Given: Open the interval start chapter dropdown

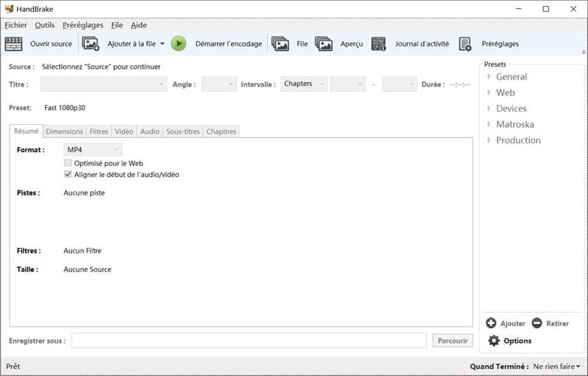Looking at the screenshot, I should pos(348,84).
